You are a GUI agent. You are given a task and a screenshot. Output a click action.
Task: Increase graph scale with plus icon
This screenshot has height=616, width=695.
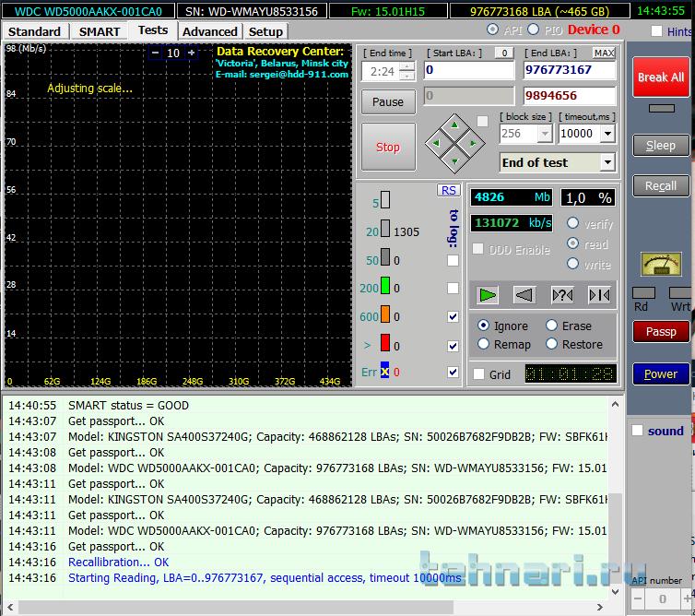point(192,53)
